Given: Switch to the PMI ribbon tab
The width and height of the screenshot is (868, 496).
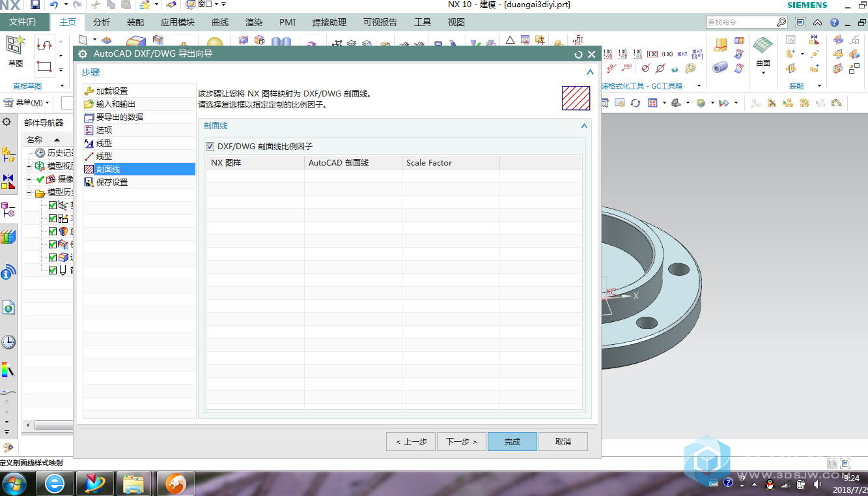Looking at the screenshot, I should click(287, 22).
